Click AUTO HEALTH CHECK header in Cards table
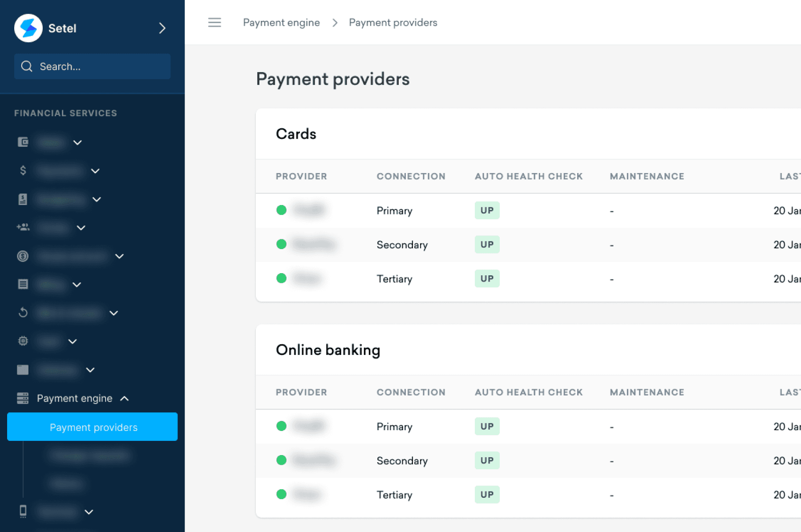The width and height of the screenshot is (801, 532). (x=529, y=176)
